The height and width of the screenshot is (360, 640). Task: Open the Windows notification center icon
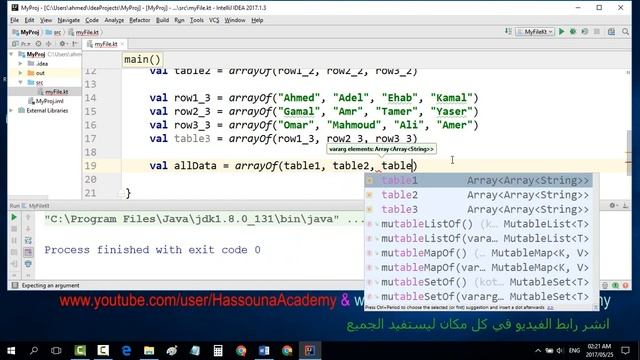625,351
